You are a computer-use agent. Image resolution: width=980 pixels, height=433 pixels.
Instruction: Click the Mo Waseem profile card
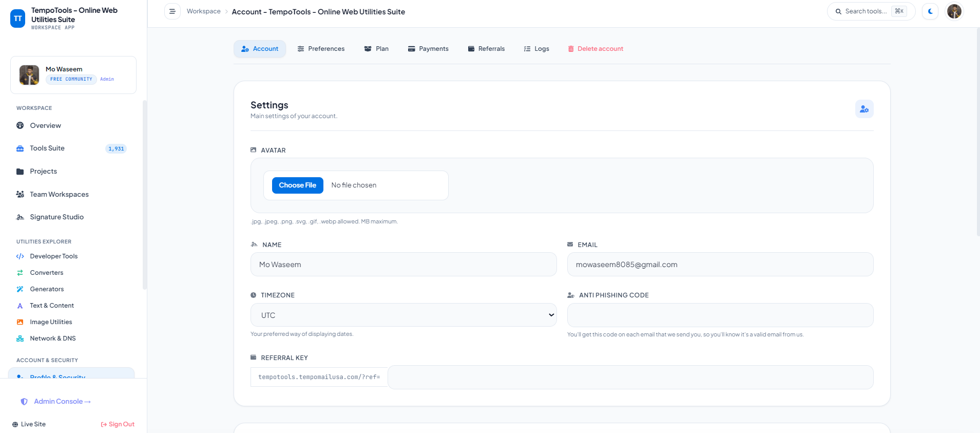coord(73,75)
